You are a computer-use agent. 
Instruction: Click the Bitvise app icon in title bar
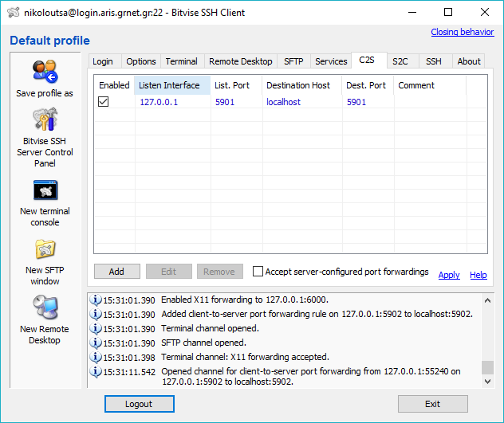[x=12, y=13]
